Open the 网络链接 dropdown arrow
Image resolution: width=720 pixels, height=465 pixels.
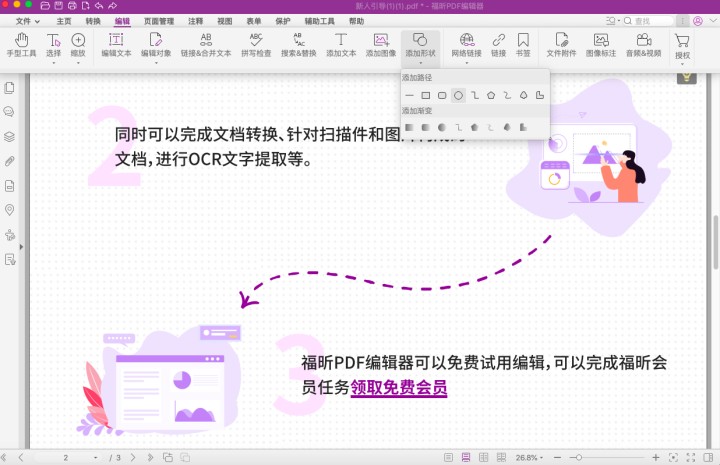click(467, 63)
